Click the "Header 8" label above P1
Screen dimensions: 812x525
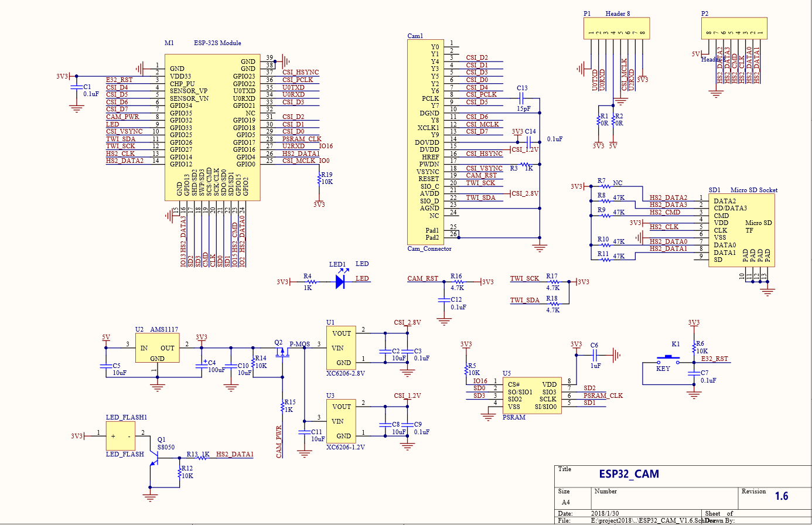(618, 13)
